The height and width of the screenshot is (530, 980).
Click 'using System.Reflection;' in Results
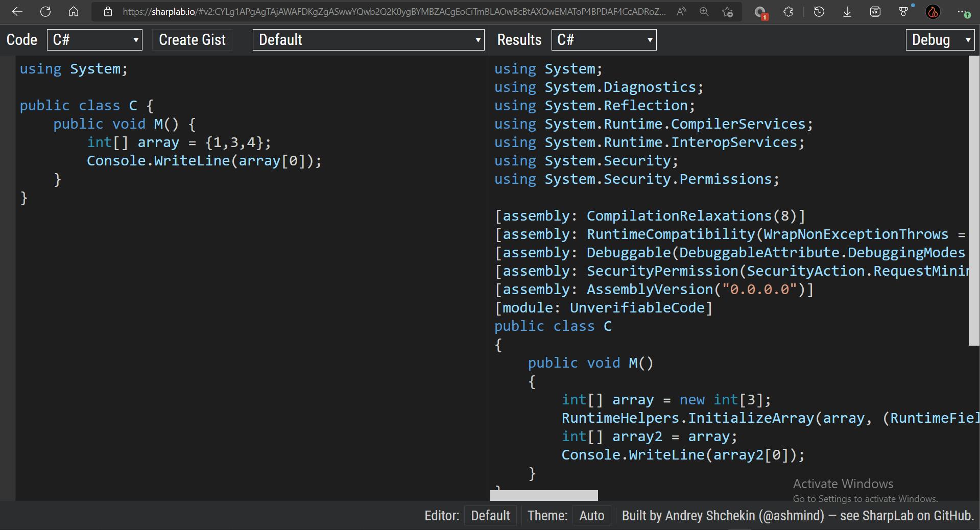pyautogui.click(x=595, y=106)
